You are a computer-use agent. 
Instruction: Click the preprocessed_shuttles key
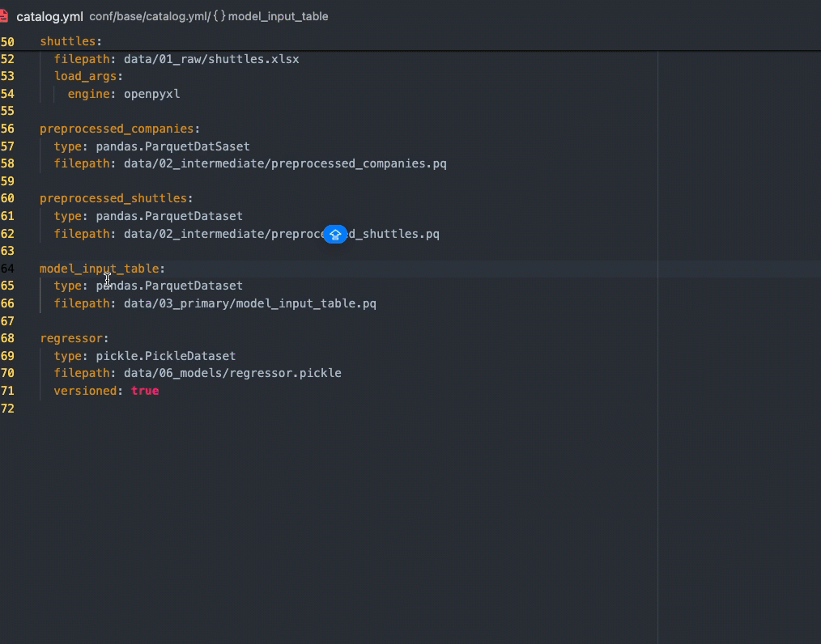click(x=113, y=198)
